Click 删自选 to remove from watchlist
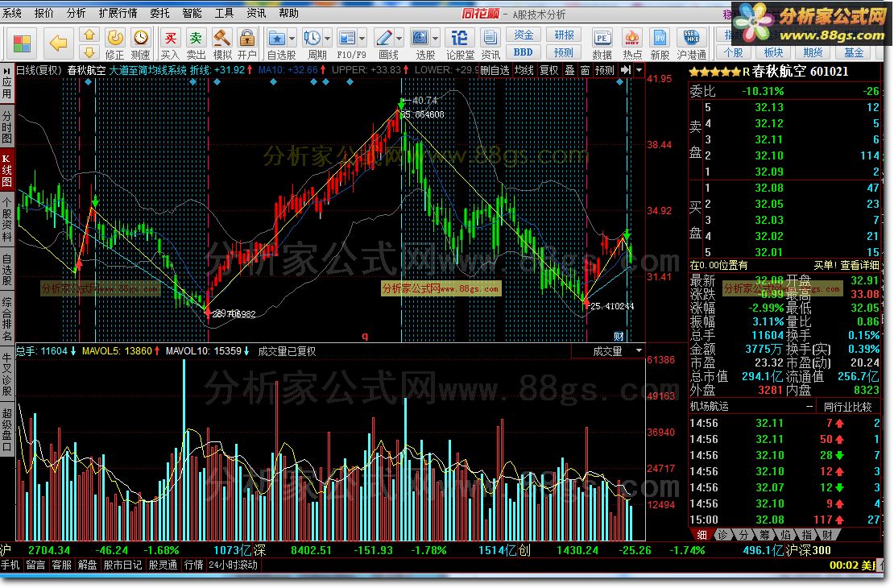The width and height of the screenshot is (894, 588). point(495,70)
